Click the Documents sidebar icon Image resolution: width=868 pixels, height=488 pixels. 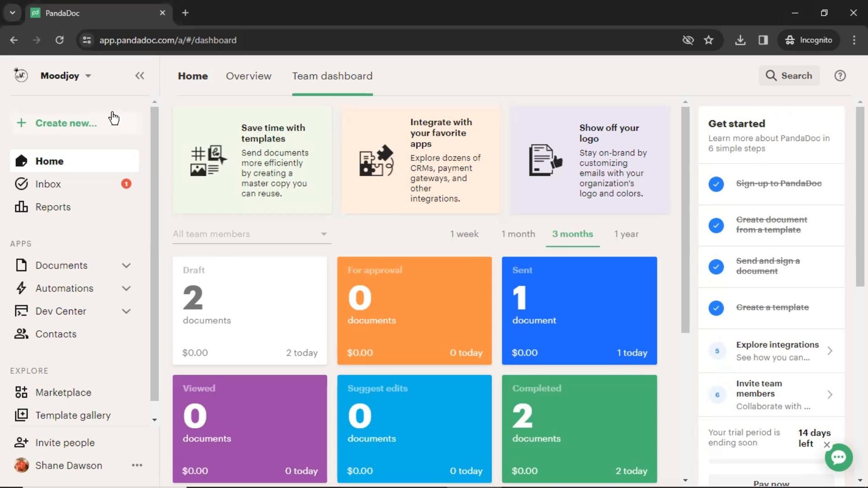[20, 265]
